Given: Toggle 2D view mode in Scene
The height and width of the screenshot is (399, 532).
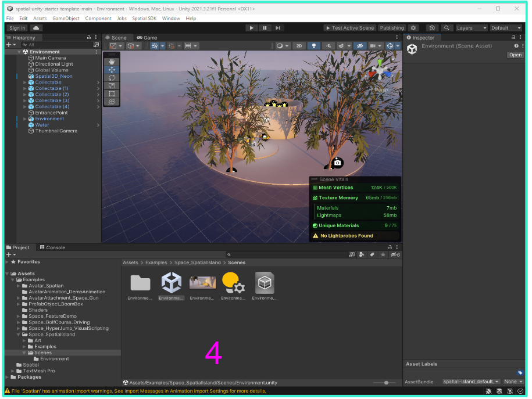Looking at the screenshot, I should 299,46.
